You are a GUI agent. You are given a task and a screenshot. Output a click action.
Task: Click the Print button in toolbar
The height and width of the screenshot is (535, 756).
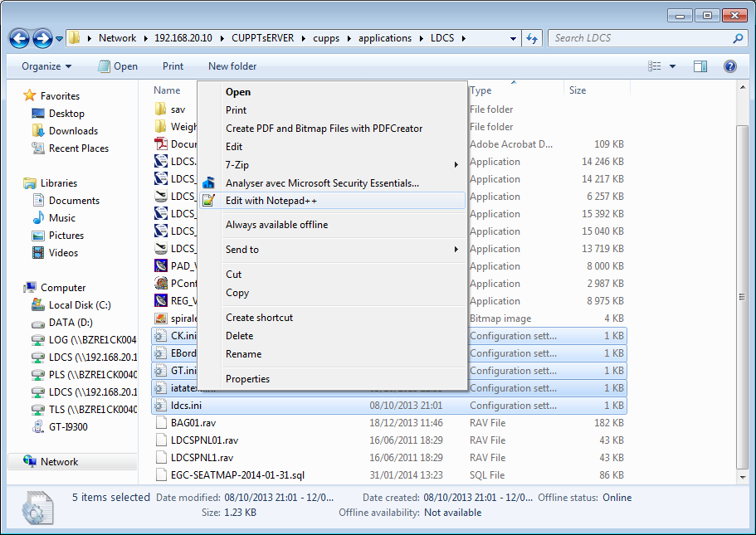click(173, 66)
